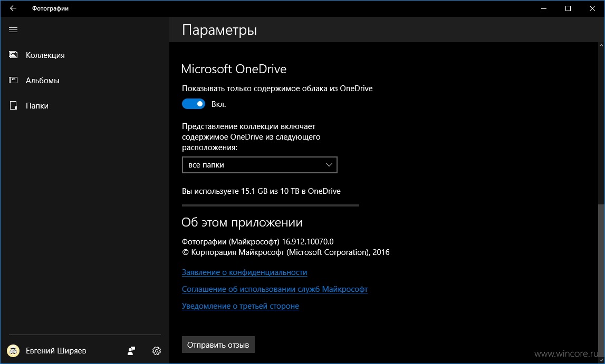Expand the 'все папки' dropdown
This screenshot has height=364, width=605.
260,165
